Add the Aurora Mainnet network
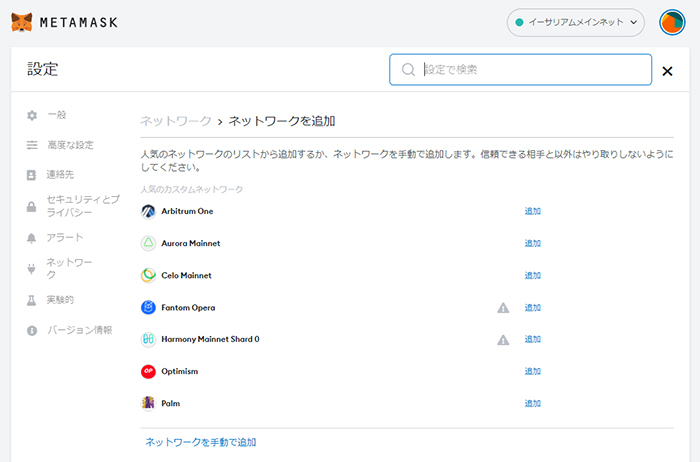This screenshot has height=462, width=700. tap(533, 243)
